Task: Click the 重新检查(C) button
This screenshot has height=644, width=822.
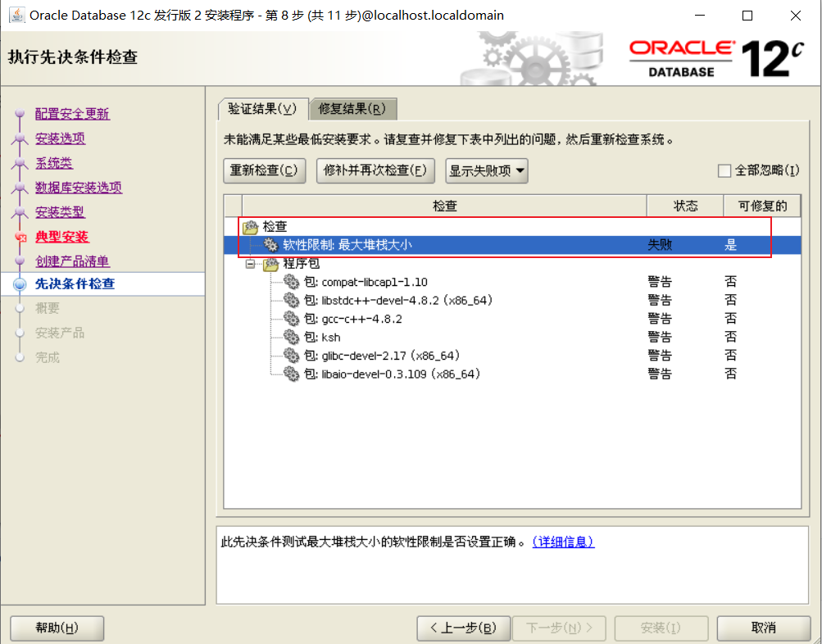Action: pyautogui.click(x=264, y=170)
